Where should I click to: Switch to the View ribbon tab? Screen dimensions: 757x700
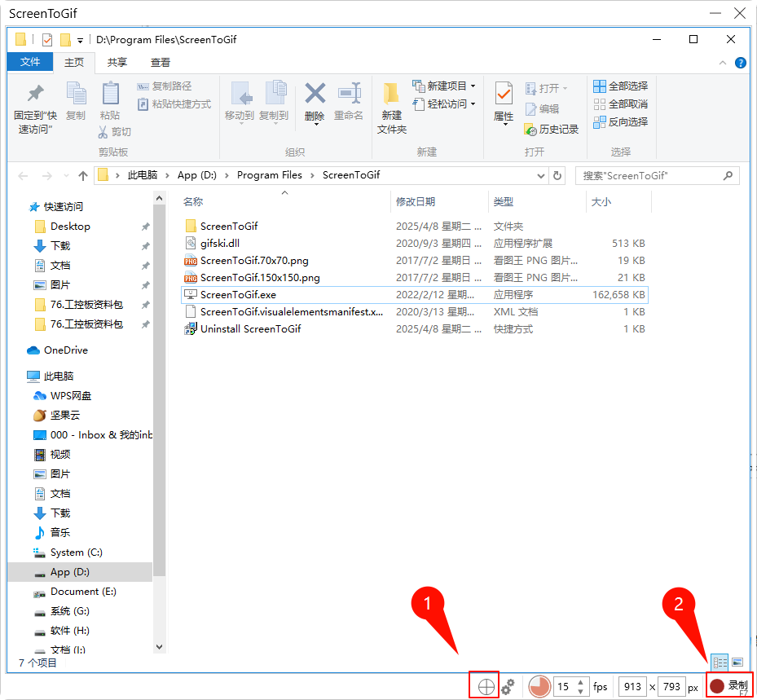[x=161, y=62]
